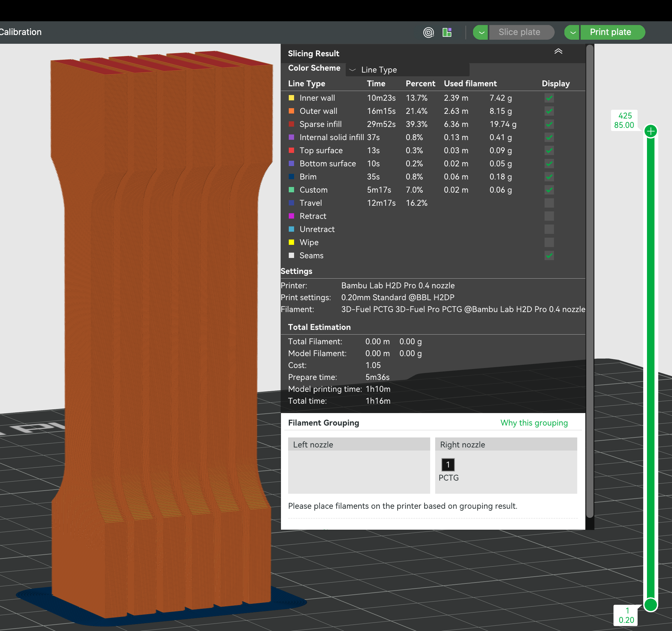672x631 pixels.
Task: Click the Outer wall orange color square
Action: click(291, 111)
